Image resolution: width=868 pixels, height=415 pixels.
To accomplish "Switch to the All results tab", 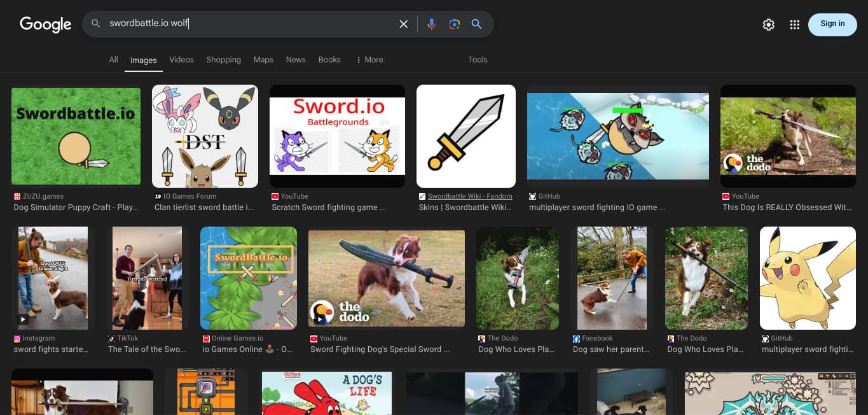I will point(113,60).
